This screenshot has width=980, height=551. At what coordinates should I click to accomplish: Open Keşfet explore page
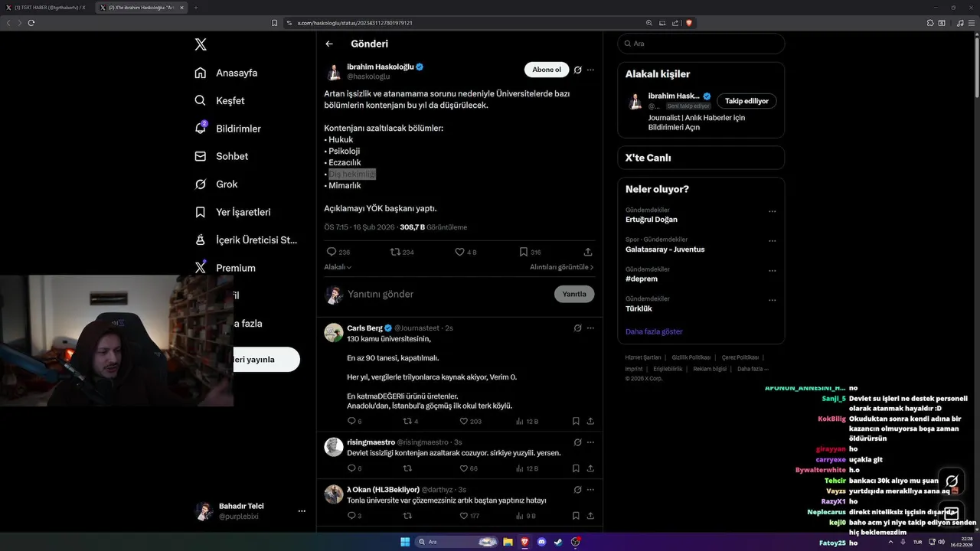coord(220,100)
